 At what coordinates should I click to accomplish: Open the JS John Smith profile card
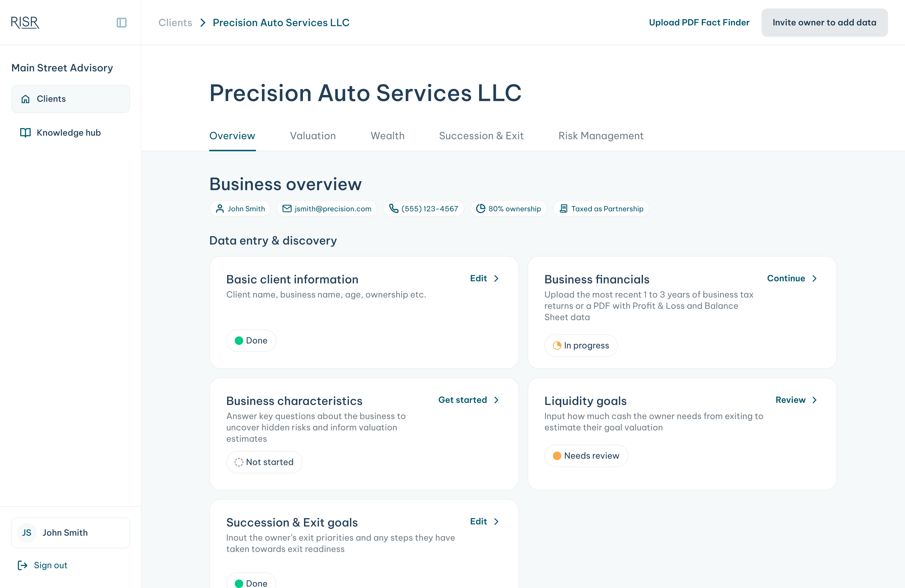point(70,533)
